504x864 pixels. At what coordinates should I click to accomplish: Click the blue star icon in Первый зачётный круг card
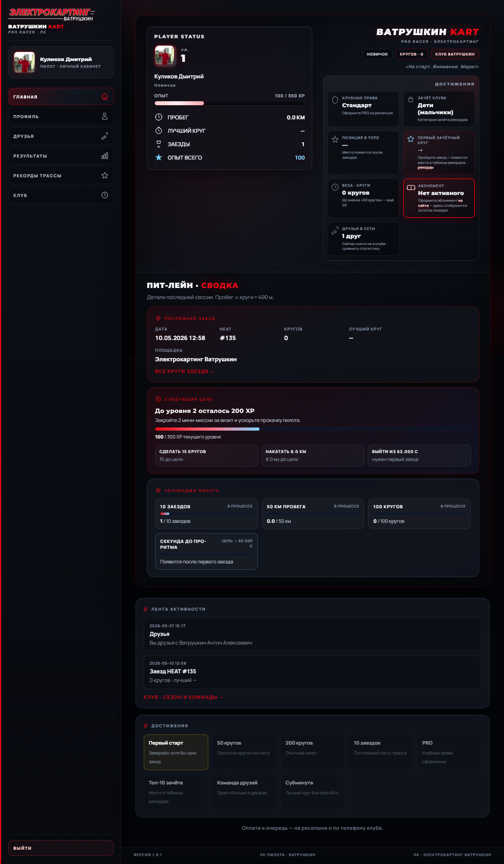pyautogui.click(x=411, y=139)
